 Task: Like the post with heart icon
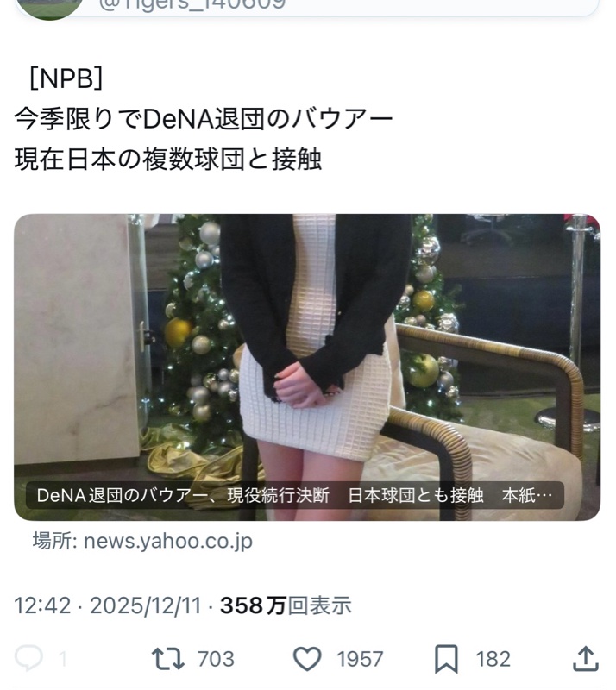click(307, 659)
